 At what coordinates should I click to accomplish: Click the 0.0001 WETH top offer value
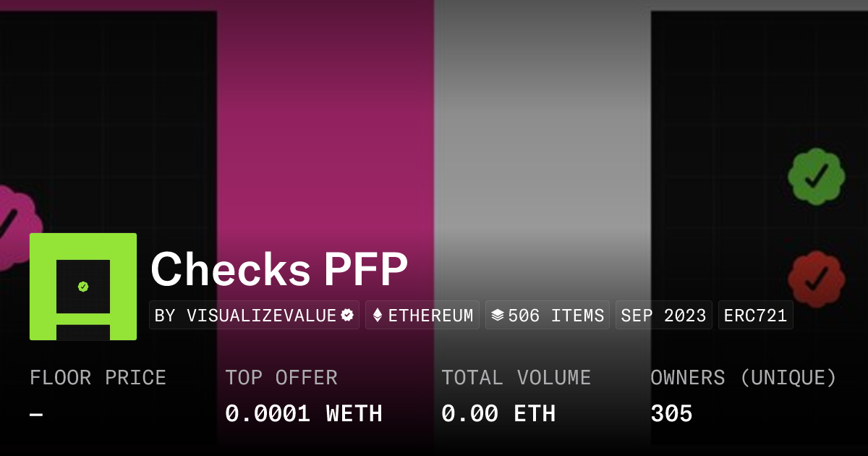[x=303, y=414]
